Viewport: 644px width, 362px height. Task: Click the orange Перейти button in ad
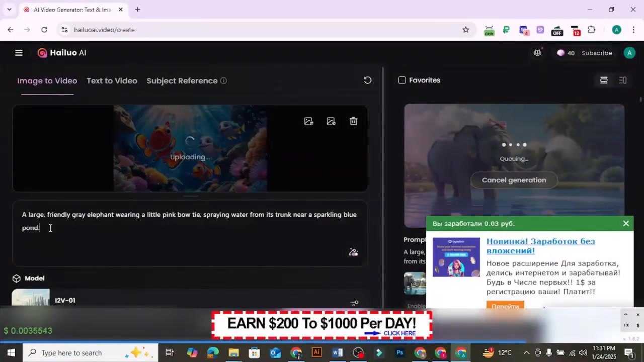point(505,306)
